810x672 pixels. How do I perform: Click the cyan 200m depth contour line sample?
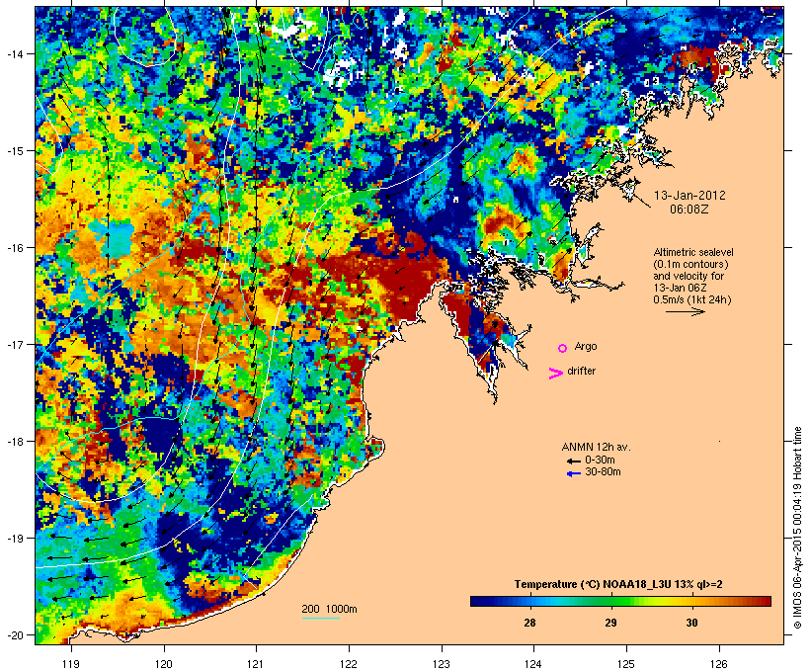[321, 618]
